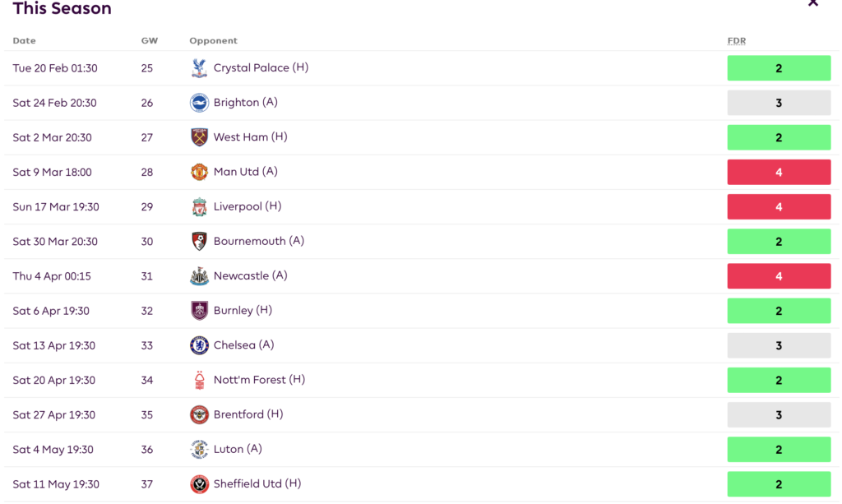
Task: Click the Bournemouth crest icon
Action: pyautogui.click(x=199, y=242)
